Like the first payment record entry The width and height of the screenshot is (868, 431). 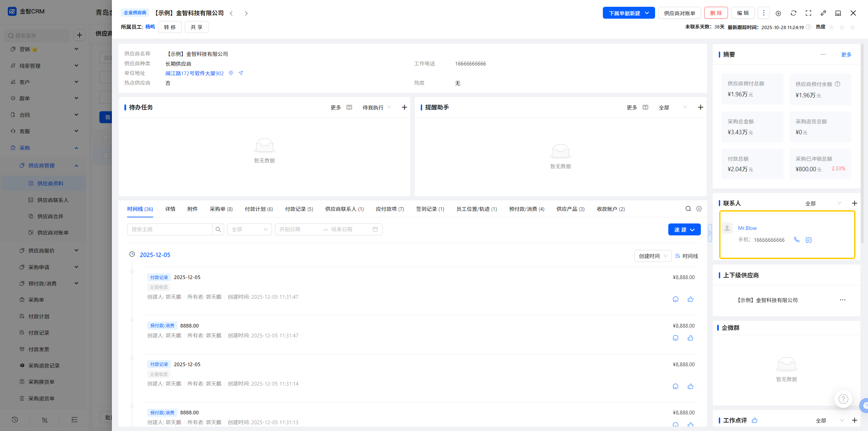(x=690, y=299)
